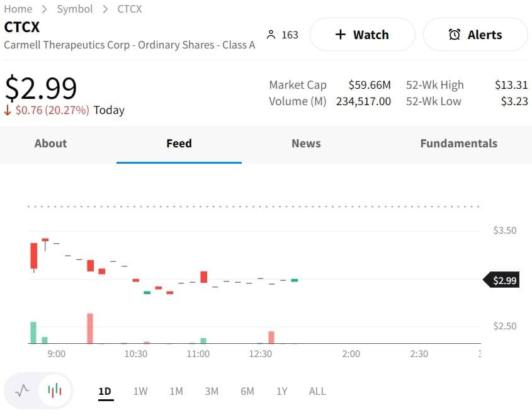Image resolution: width=532 pixels, height=415 pixels.
Task: Select the Feed tab
Action: [x=179, y=144]
